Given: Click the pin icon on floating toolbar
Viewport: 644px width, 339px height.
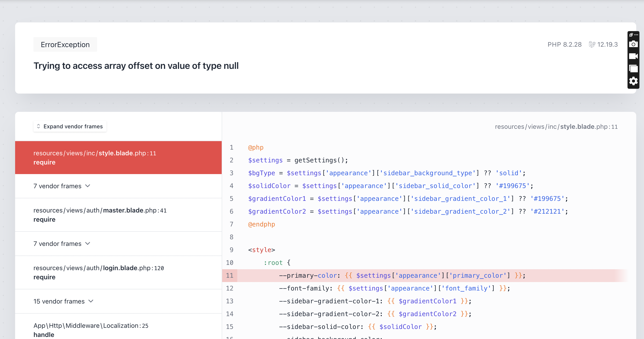Looking at the screenshot, I should [631, 35].
